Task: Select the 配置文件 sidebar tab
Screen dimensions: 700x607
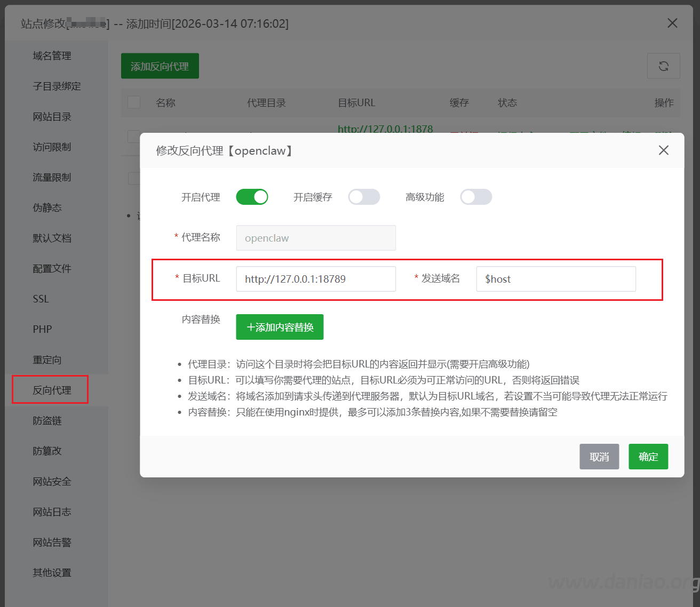Action: (52, 268)
